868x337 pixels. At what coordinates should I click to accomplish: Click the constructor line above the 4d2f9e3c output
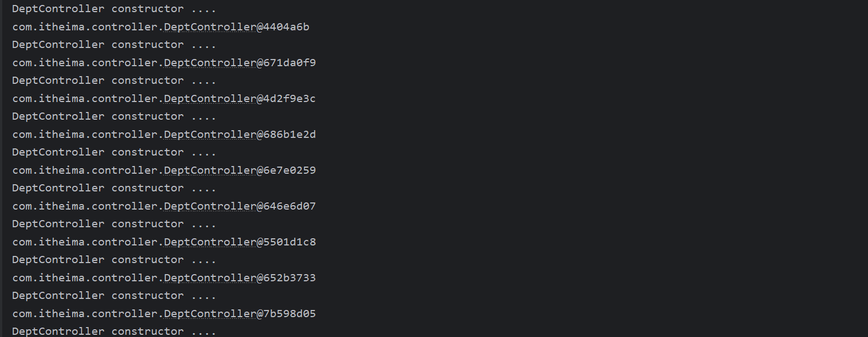(114, 81)
